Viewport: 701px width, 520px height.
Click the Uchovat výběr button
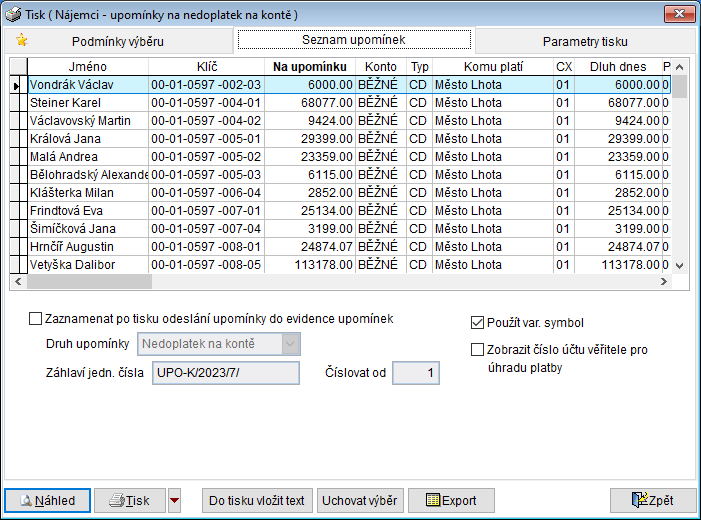click(359, 500)
